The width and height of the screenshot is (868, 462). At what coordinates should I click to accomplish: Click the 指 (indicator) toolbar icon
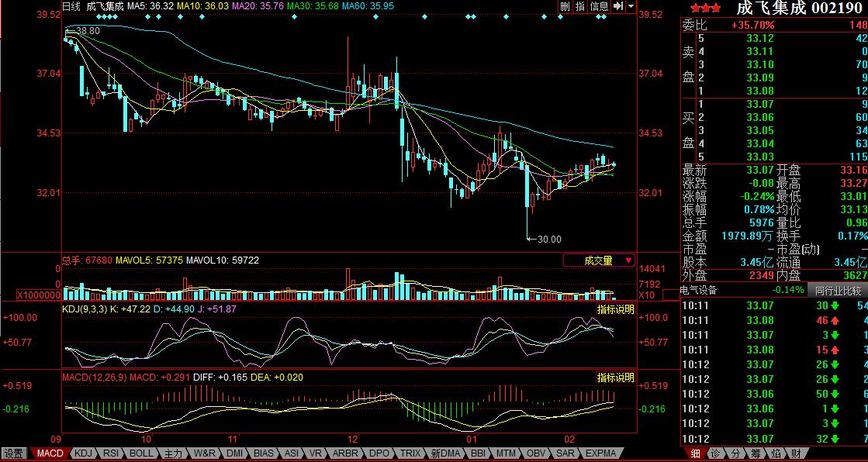[580, 6]
